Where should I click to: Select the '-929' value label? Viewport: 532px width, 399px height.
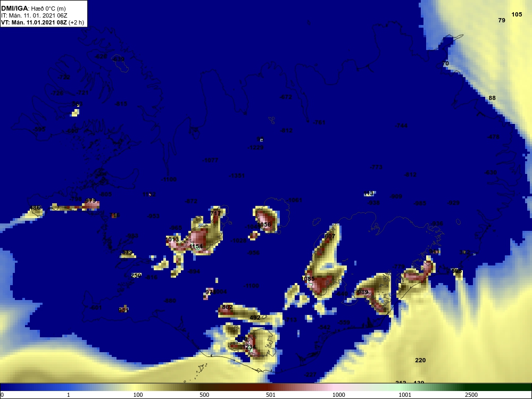tap(453, 203)
